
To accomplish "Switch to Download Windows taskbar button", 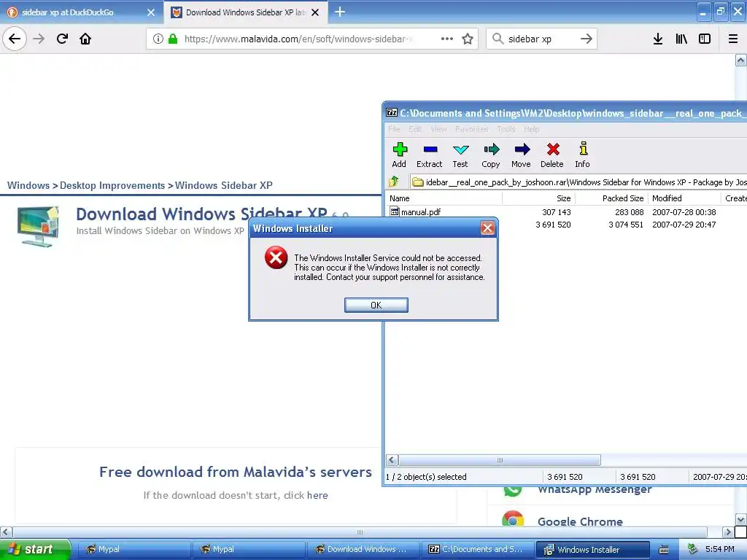I will [363, 549].
